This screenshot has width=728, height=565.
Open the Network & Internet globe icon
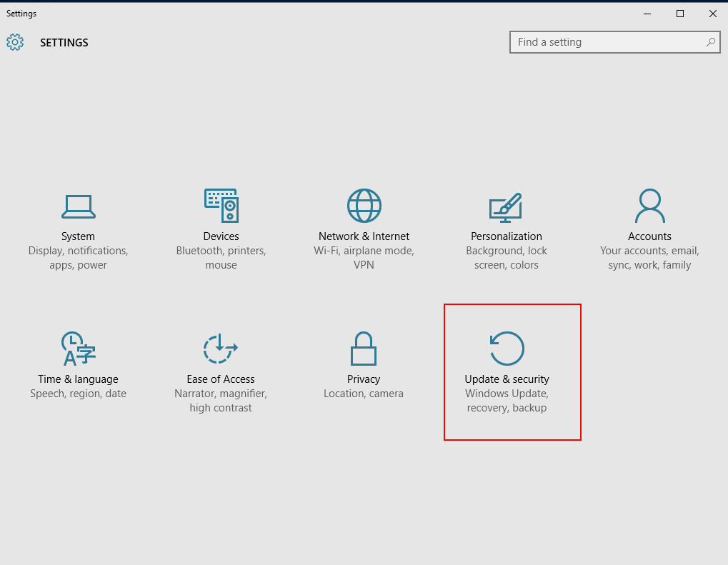tap(364, 206)
